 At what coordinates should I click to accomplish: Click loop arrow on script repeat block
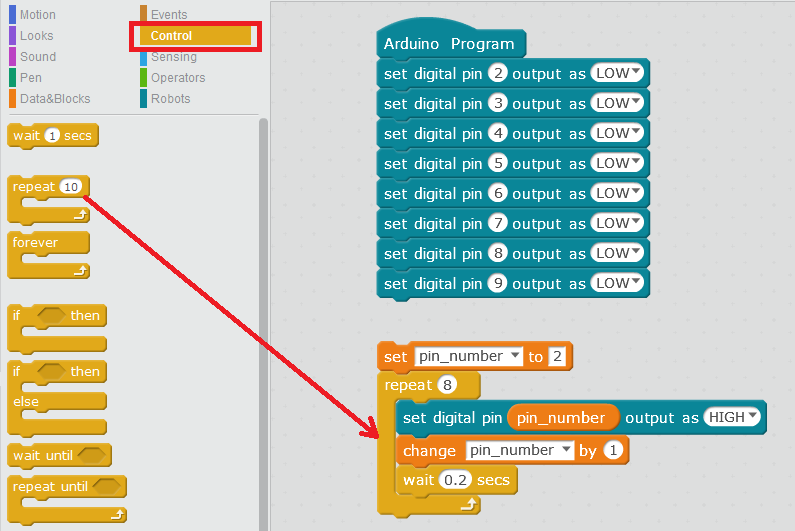(x=469, y=504)
